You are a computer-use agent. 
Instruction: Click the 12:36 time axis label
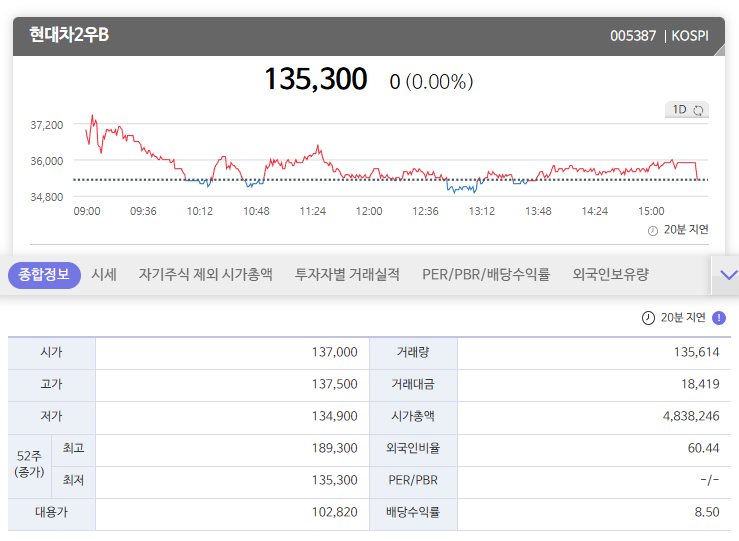(x=426, y=211)
